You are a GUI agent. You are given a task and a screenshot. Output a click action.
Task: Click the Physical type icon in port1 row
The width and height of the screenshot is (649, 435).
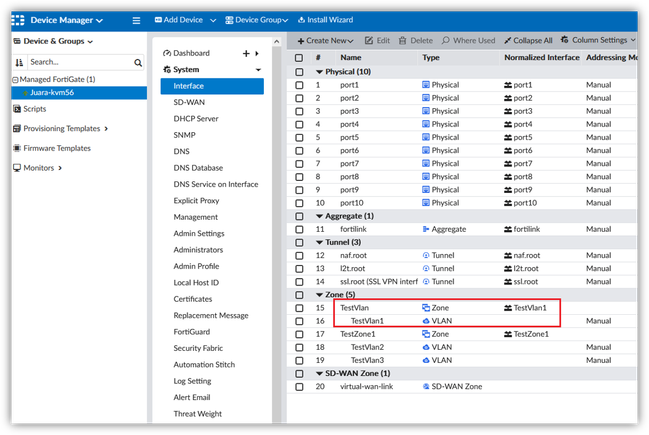[425, 85]
